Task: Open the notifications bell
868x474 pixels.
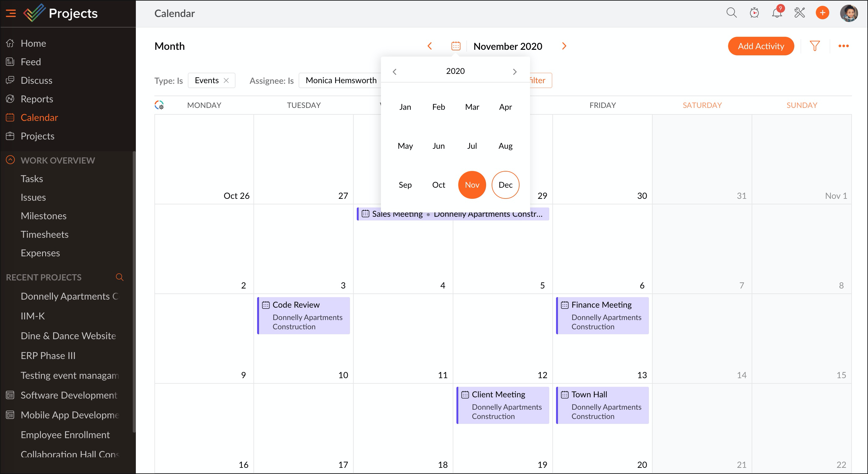Action: (x=776, y=13)
